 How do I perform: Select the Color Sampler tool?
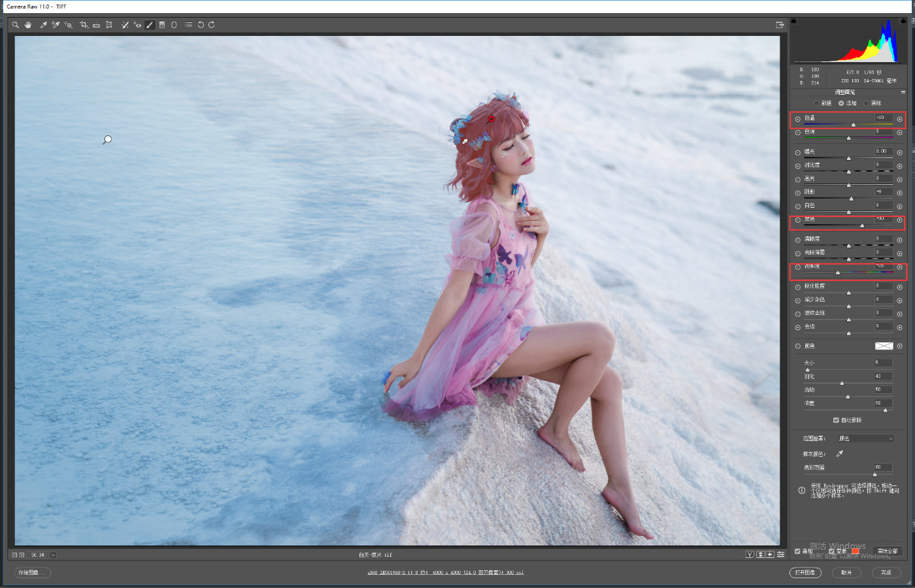pyautogui.click(x=56, y=25)
